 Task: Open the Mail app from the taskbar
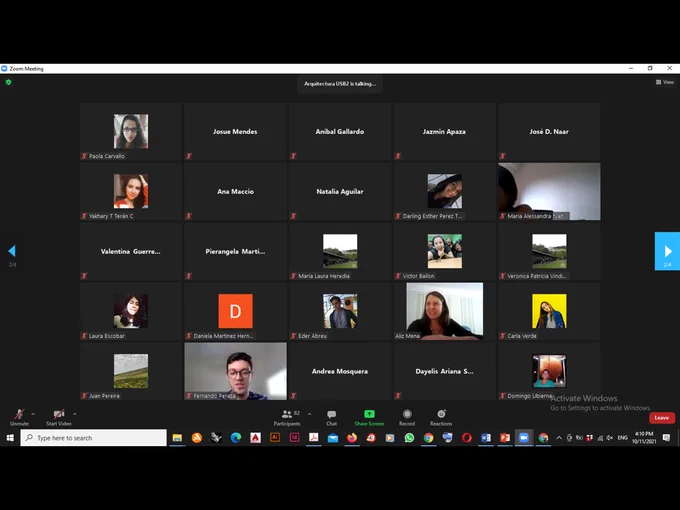pyautogui.click(x=333, y=438)
